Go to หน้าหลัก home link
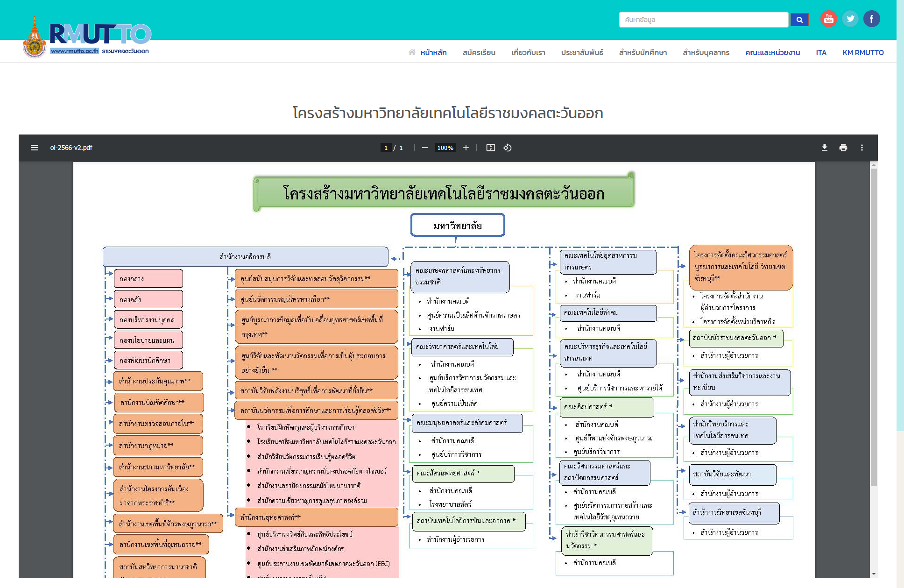 pos(433,52)
